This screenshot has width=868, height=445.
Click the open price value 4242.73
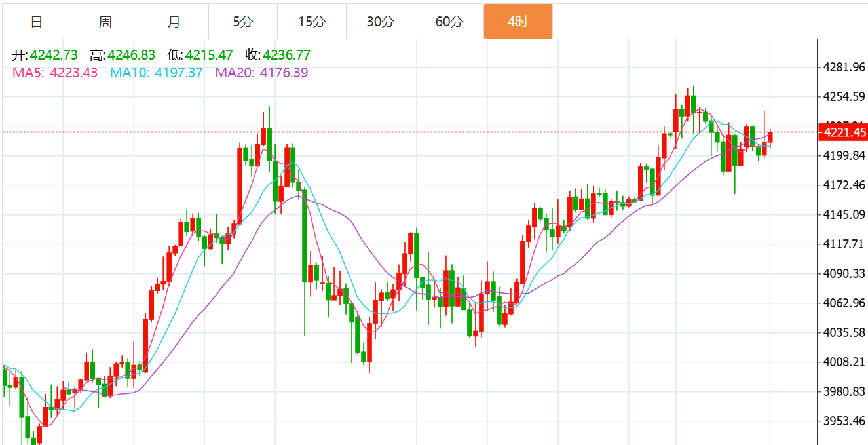coord(54,55)
